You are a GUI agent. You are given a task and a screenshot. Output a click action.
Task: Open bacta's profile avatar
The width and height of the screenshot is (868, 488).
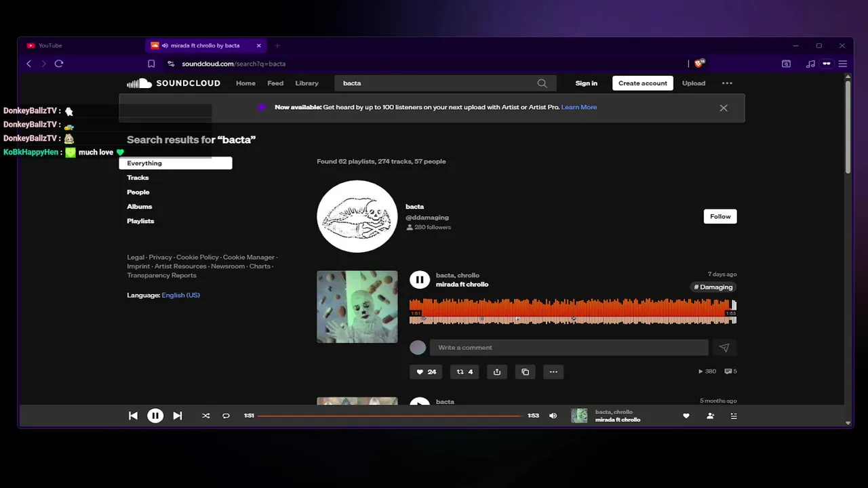pos(357,216)
